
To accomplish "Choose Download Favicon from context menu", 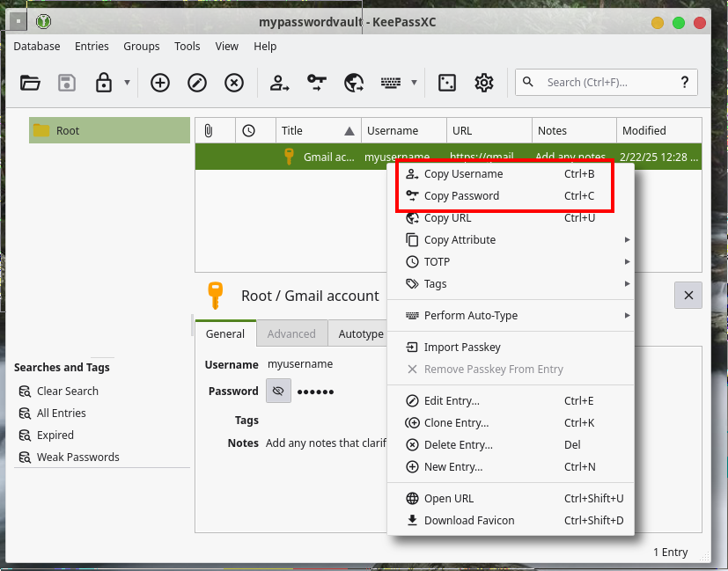I will click(x=511, y=521).
